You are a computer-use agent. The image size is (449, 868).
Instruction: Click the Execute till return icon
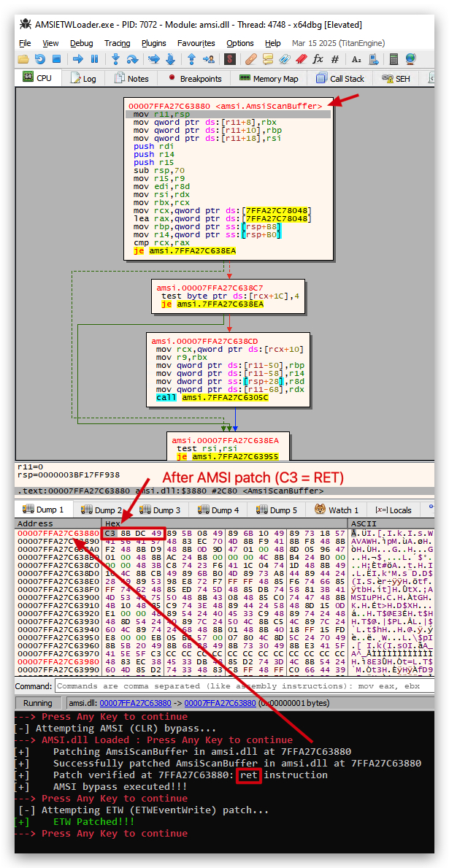point(191,58)
